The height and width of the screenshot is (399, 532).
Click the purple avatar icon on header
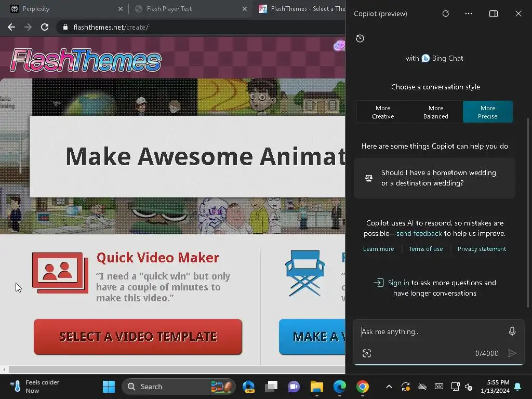(339, 46)
